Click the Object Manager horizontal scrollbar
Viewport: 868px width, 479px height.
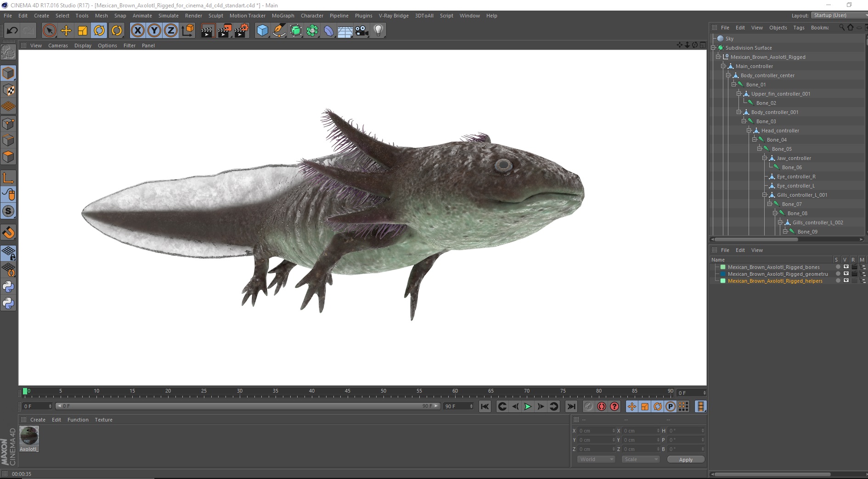(x=757, y=239)
